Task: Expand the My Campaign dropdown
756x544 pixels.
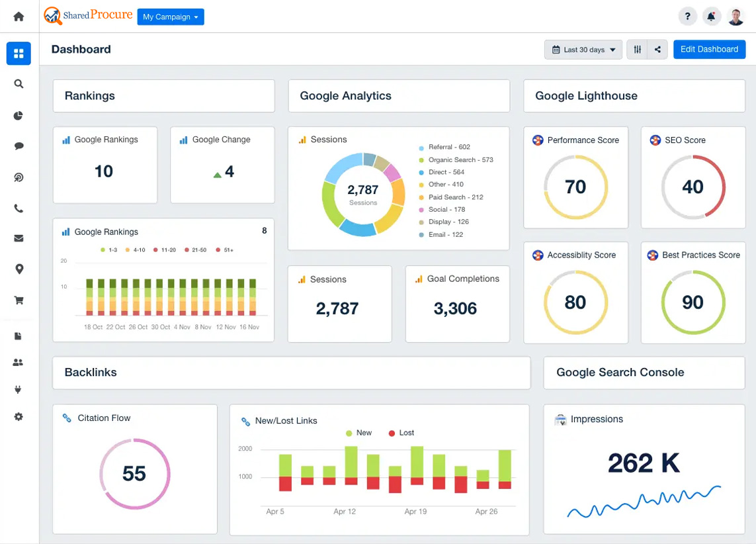Action: point(171,17)
